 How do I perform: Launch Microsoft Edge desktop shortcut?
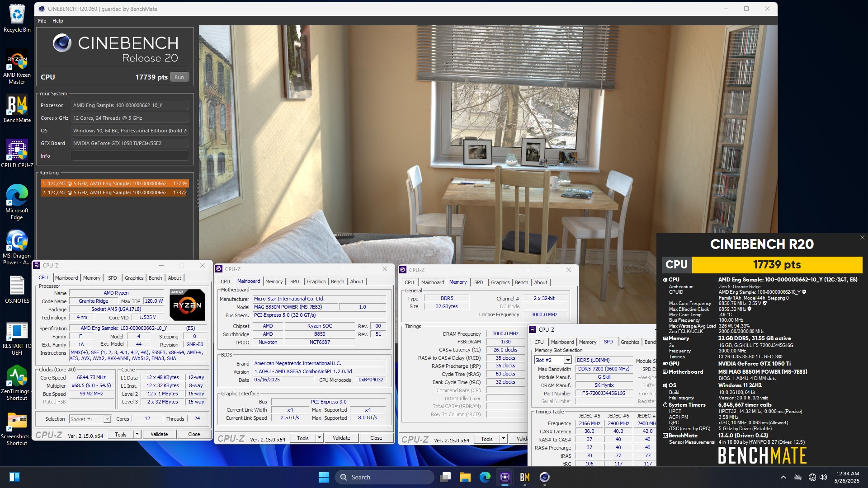[x=17, y=202]
